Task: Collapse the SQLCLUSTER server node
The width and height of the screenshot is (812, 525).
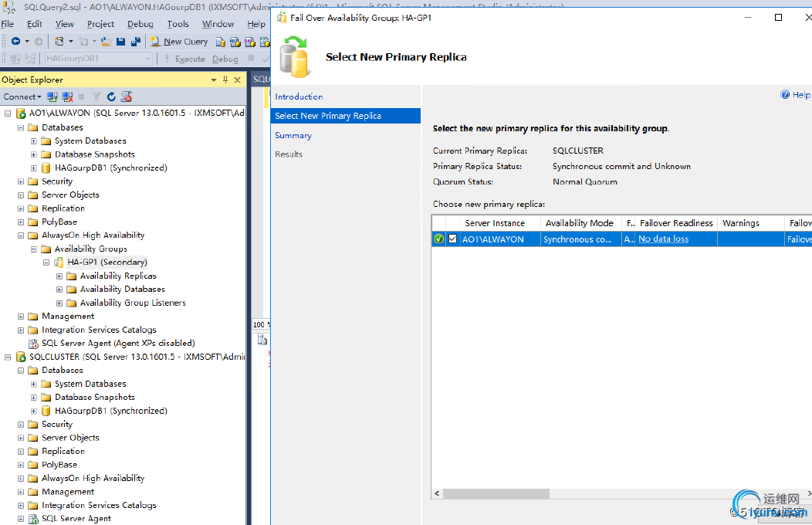Action: click(8, 357)
